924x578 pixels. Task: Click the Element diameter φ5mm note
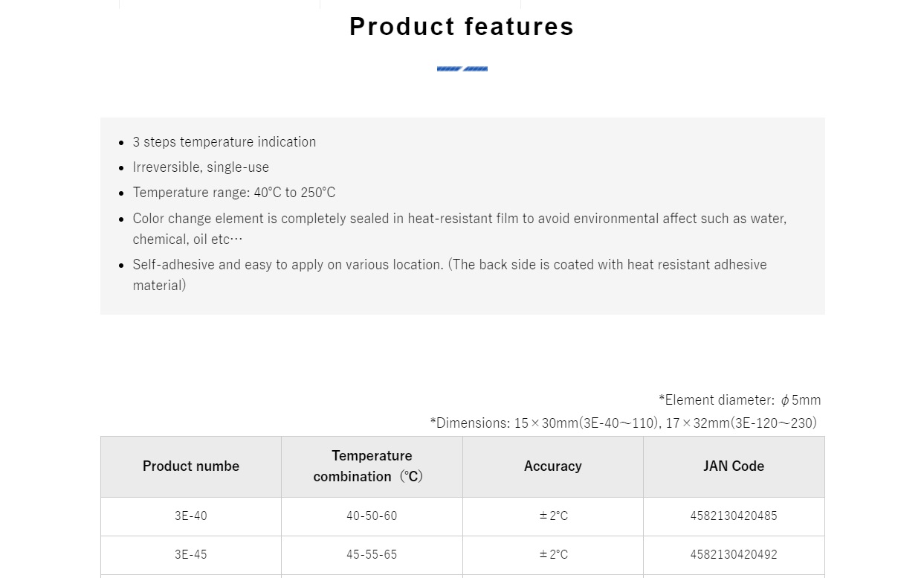pyautogui.click(x=740, y=399)
